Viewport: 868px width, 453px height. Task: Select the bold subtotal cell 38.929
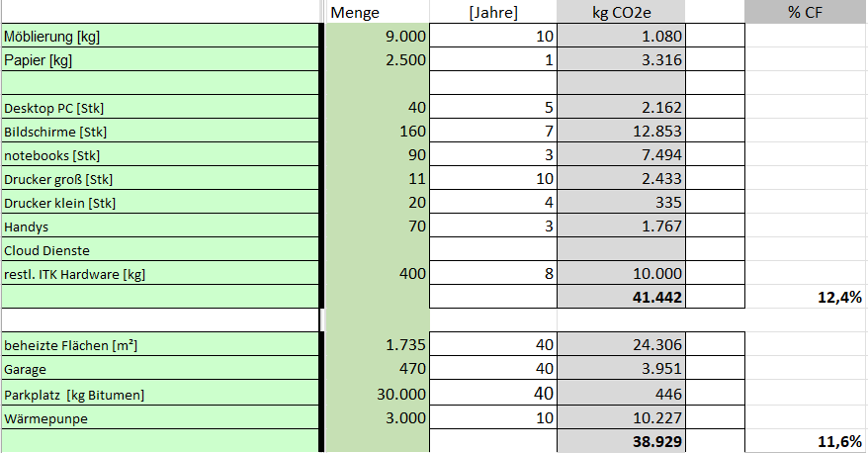tap(621, 441)
